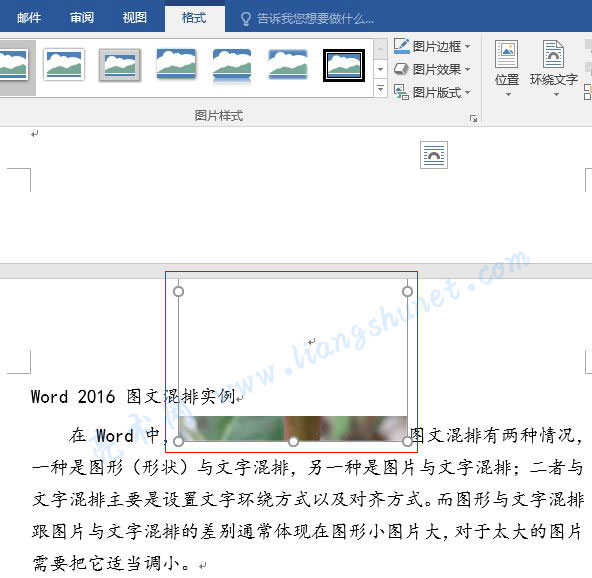Click the text "需要把它适当调小"
592x578 pixels.
106,564
